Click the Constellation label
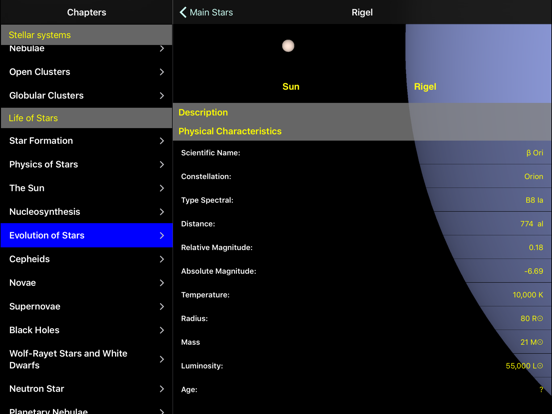The height and width of the screenshot is (414, 552). 206,176
